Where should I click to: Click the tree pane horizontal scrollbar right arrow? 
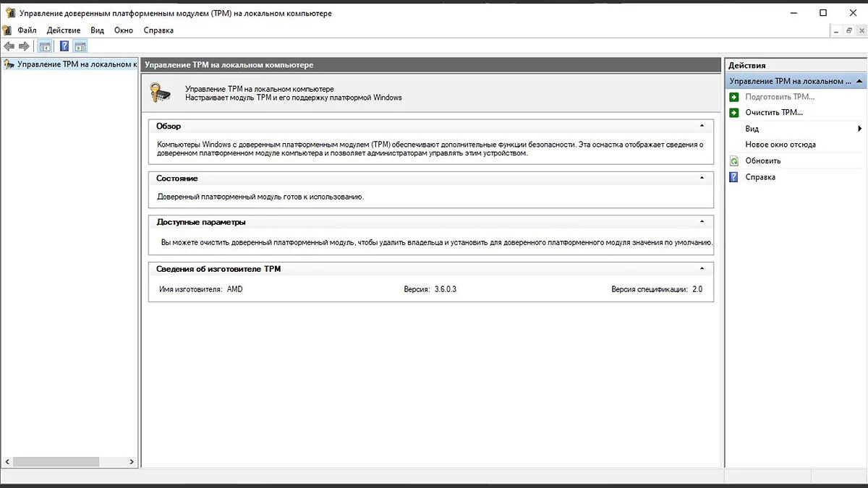coord(132,461)
